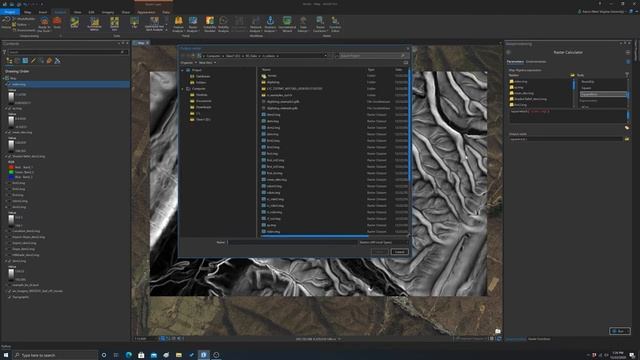Open Ready To Use Tools
This screenshot has width=640, height=360.
[44, 24]
